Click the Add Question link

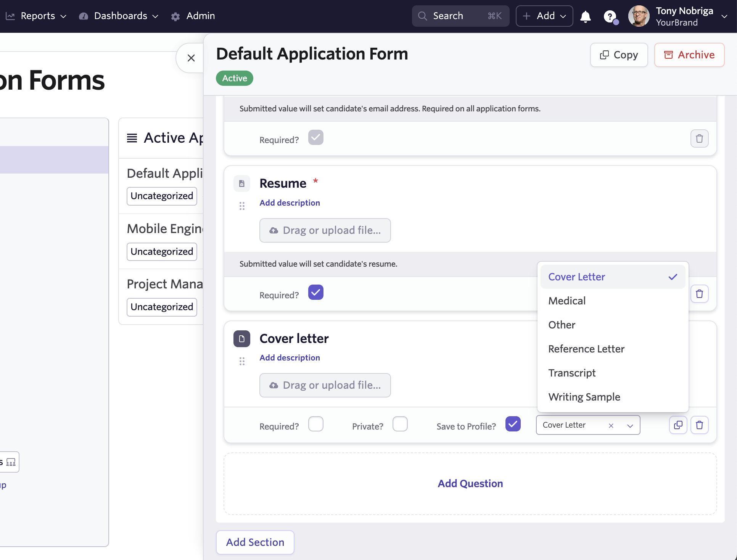(x=470, y=484)
